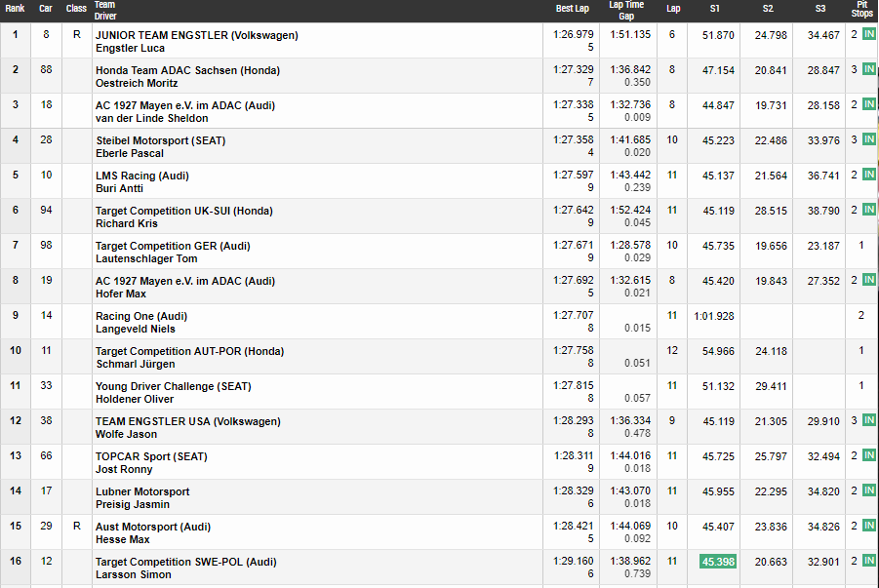Select driver name Wolfe Jason
The image size is (879, 588).
coord(126,434)
